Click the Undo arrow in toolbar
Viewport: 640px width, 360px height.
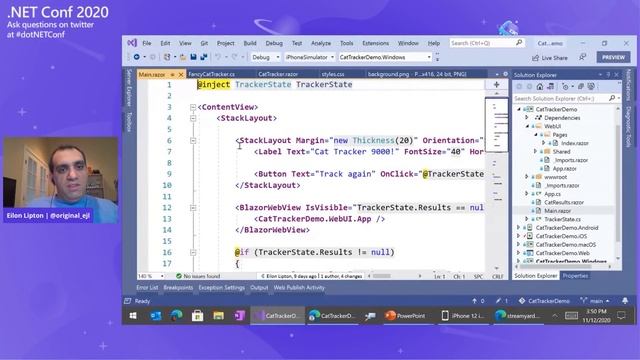[218, 57]
